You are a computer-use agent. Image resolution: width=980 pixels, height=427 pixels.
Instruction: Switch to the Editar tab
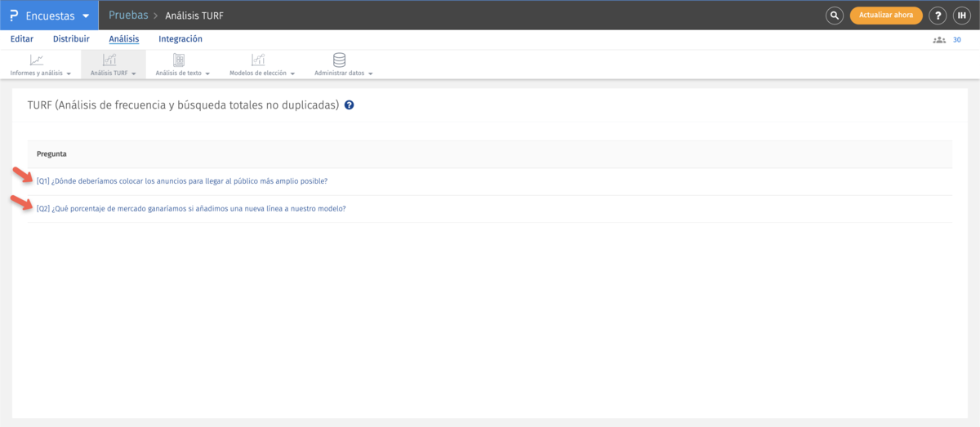coord(22,39)
